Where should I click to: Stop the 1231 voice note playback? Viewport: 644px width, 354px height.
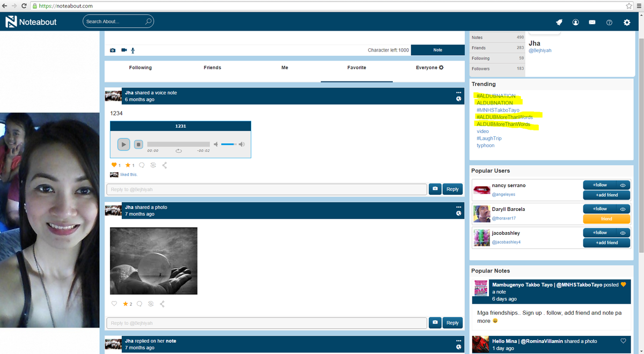(138, 144)
